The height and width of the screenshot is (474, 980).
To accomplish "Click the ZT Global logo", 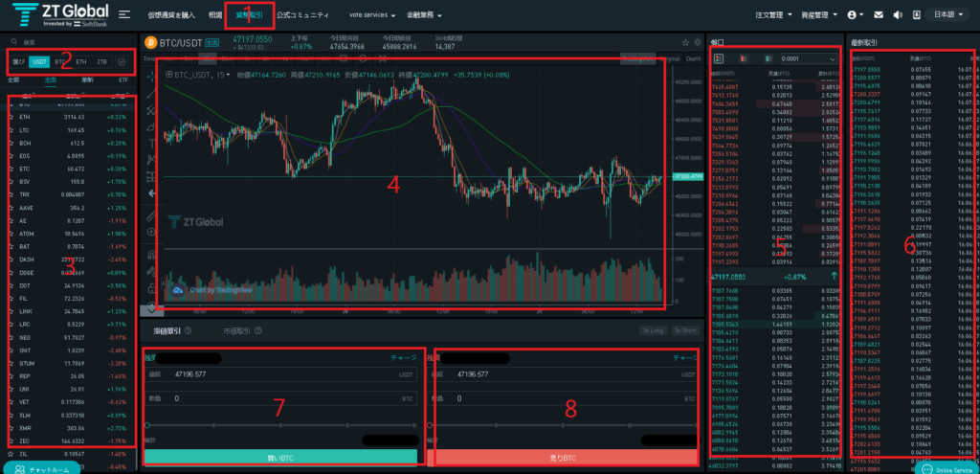I will (x=59, y=15).
